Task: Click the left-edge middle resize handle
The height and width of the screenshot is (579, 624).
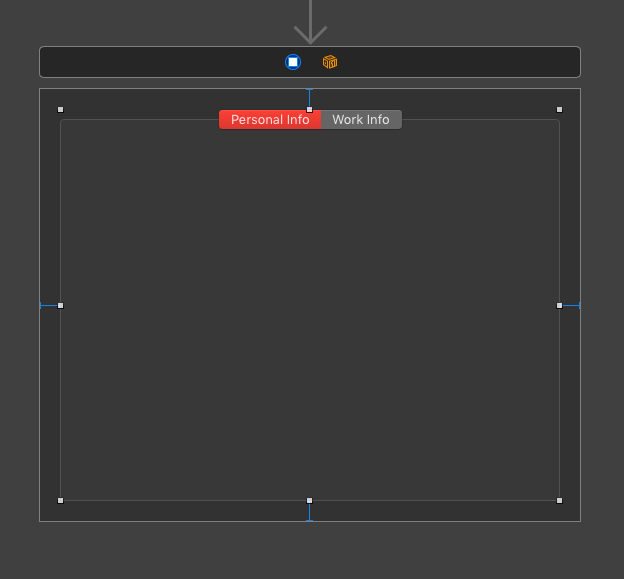Action: point(60,306)
